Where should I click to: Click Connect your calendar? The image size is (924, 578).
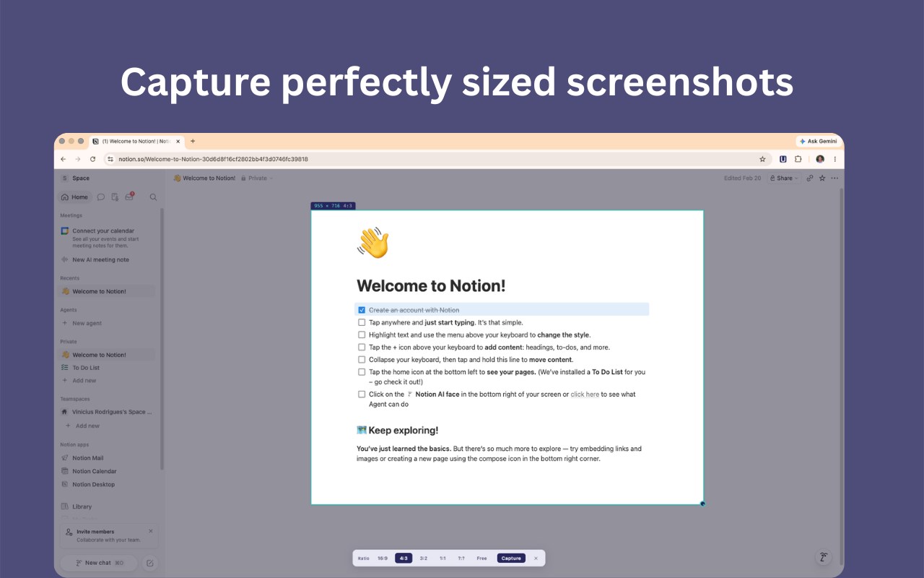[x=103, y=230]
